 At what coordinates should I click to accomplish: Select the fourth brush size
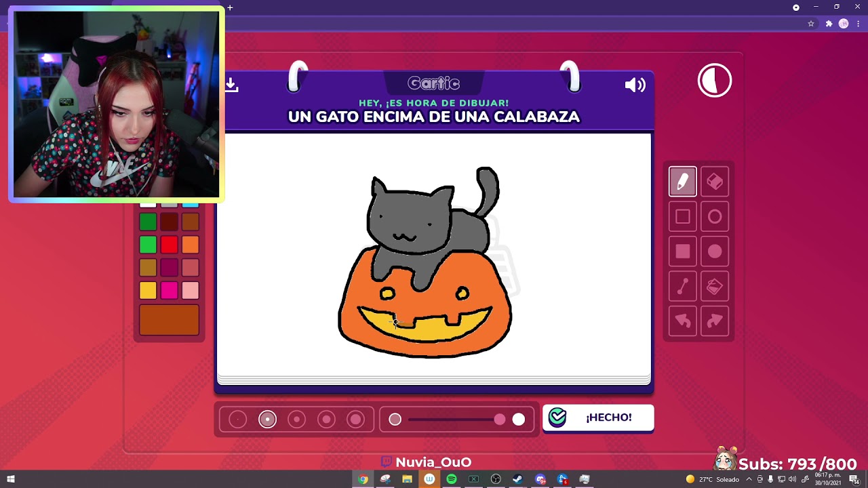(326, 420)
